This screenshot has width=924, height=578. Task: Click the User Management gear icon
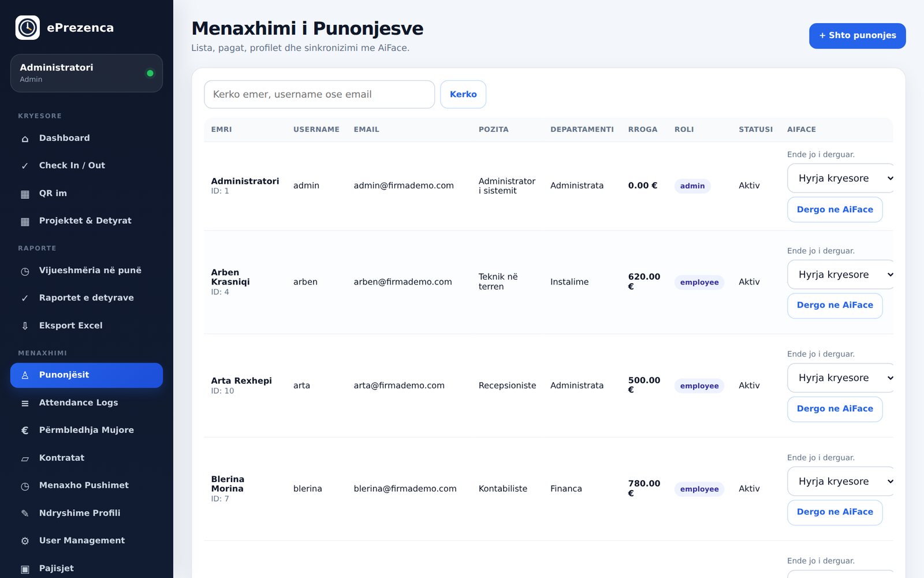[x=25, y=541]
